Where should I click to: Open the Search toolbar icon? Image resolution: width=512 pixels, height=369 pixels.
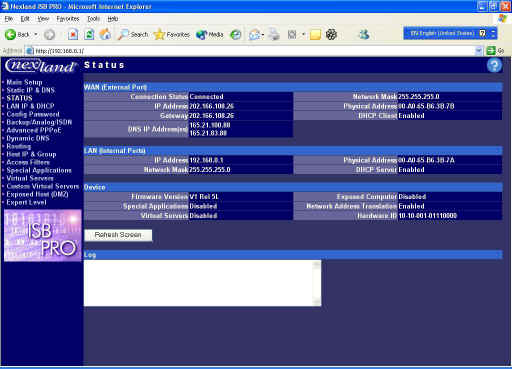click(123, 34)
